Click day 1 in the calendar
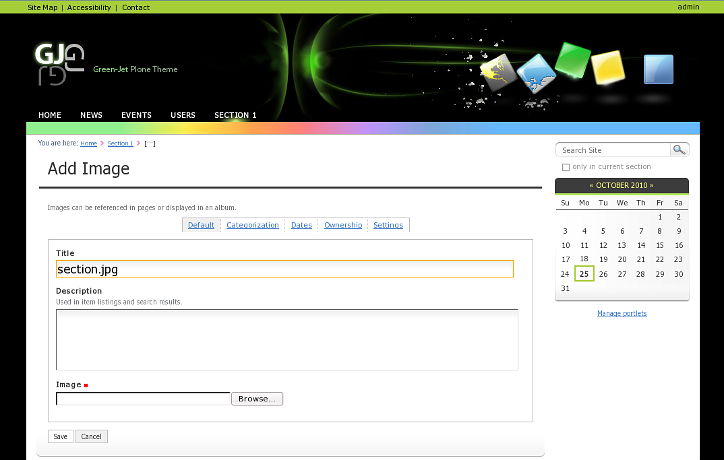The image size is (724, 460). coord(660,217)
